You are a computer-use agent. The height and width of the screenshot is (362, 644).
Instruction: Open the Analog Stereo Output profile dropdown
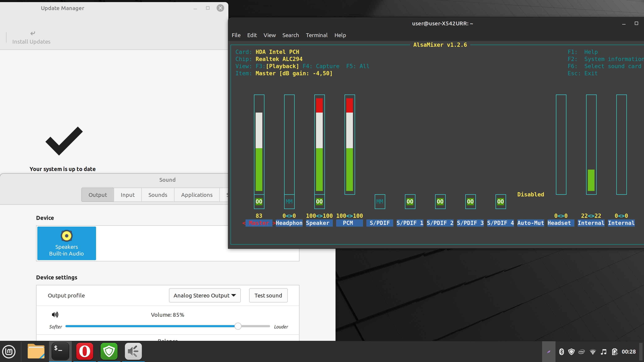click(205, 296)
